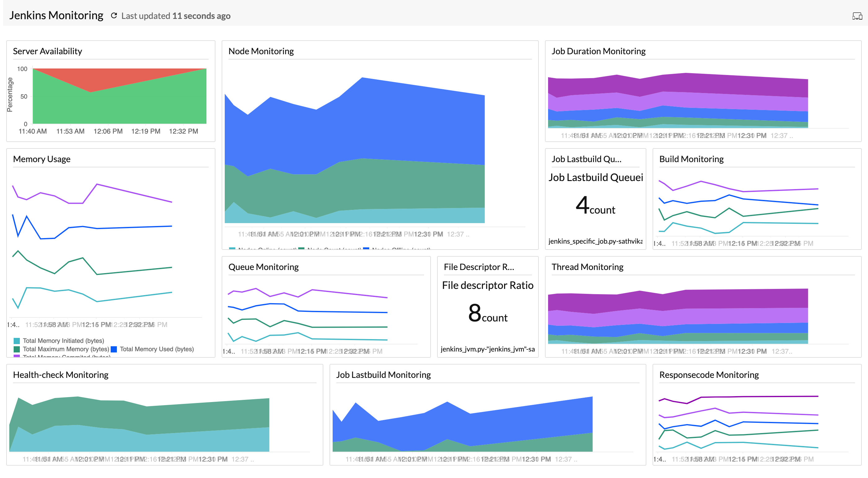The width and height of the screenshot is (868, 478).
Task: Click the green swatch beside Total Maximum Memory
Action: 16,349
